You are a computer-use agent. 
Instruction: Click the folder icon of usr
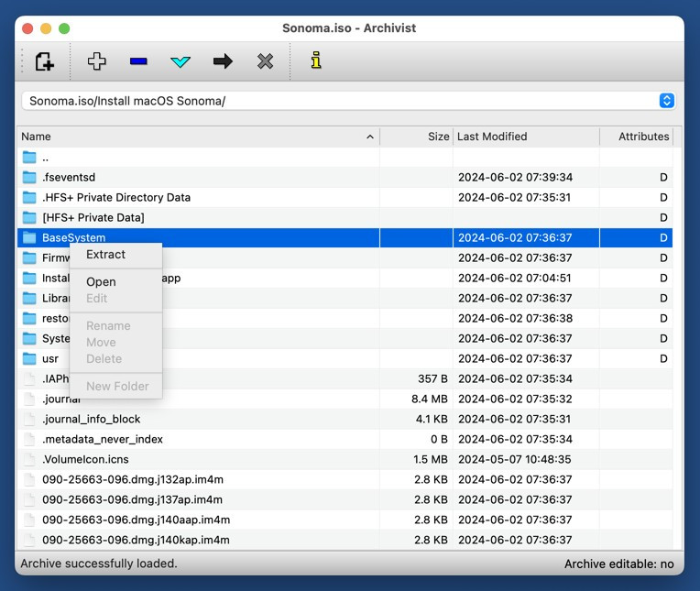[x=29, y=358]
